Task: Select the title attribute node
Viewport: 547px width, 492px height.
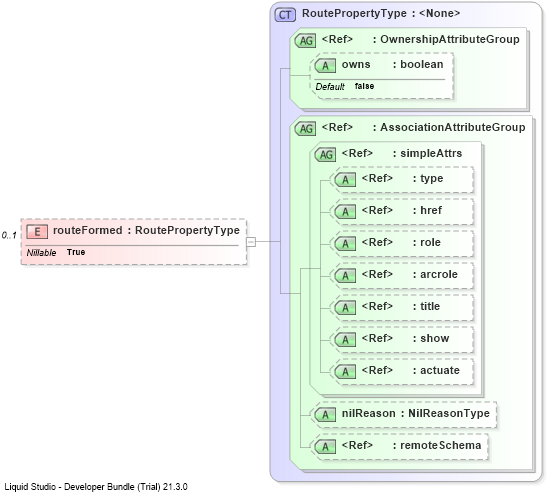Action: (402, 307)
